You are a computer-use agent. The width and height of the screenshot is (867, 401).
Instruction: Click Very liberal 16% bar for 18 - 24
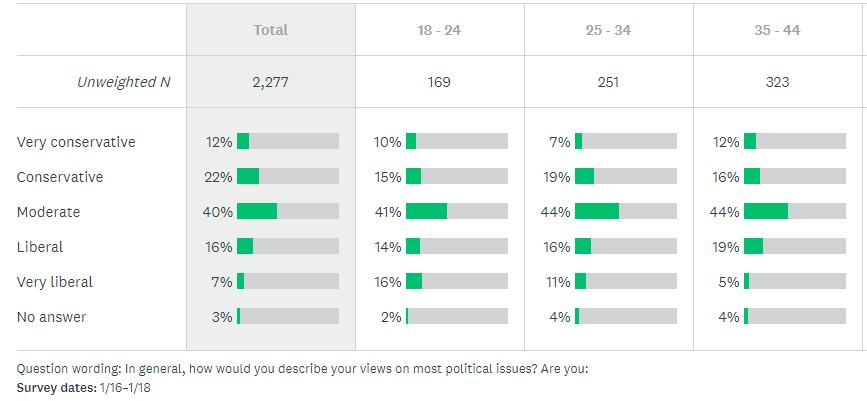(456, 282)
